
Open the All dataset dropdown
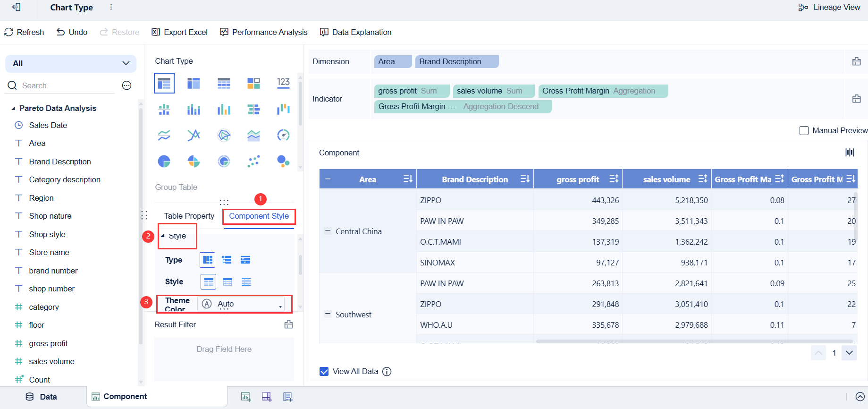pos(71,63)
